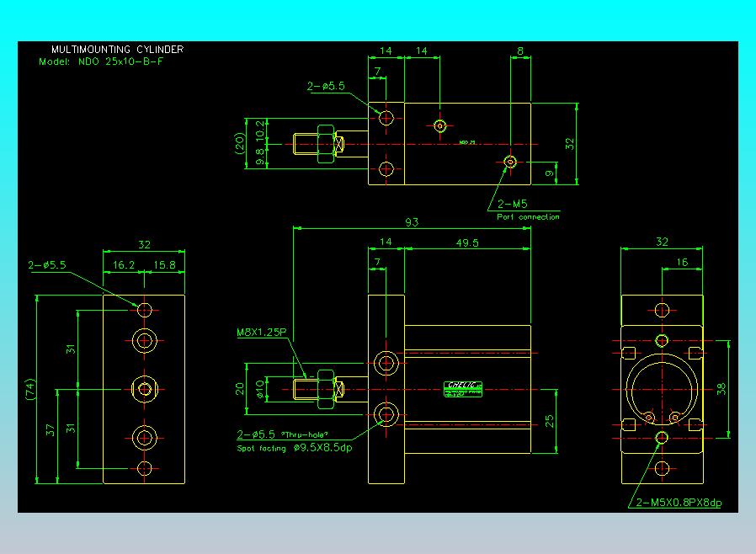Click the "8" port offset dimension

520,51
